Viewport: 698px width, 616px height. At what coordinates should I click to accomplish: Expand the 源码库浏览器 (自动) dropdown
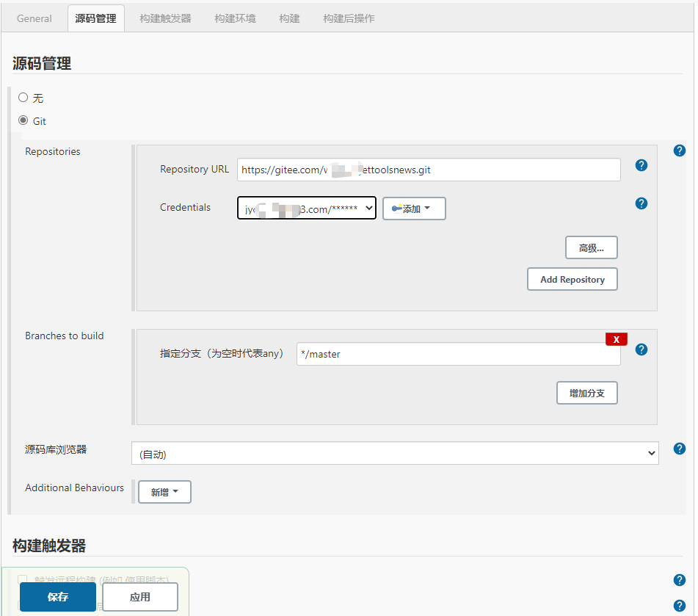coord(395,454)
